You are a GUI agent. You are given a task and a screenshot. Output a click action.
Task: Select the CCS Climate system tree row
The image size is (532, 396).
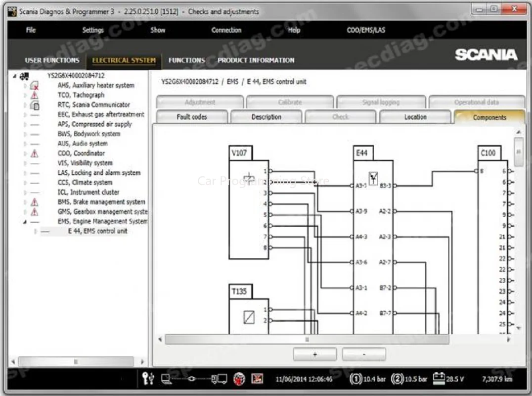coord(85,182)
